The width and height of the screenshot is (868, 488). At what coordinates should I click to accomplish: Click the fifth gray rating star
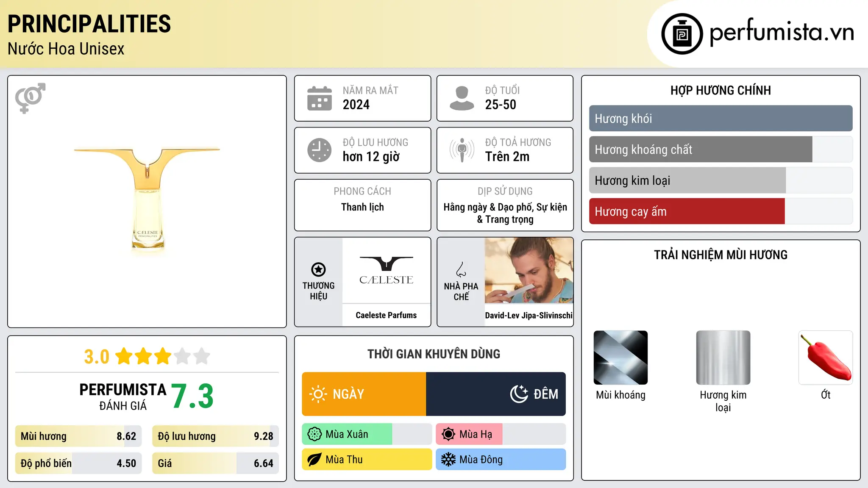[x=202, y=356]
